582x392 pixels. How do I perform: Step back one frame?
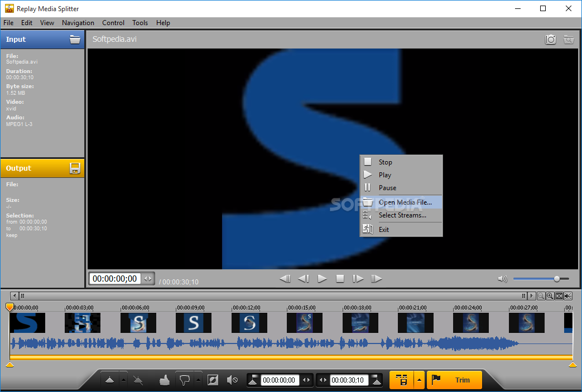coord(304,278)
